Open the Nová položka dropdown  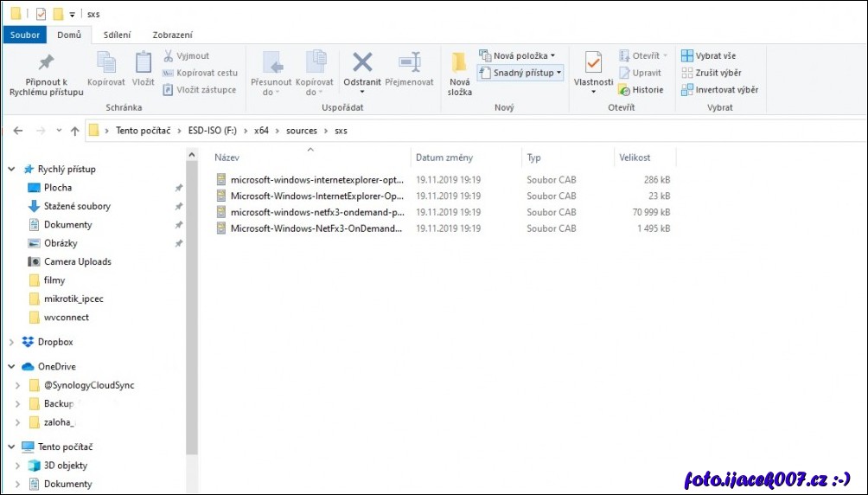coord(517,56)
